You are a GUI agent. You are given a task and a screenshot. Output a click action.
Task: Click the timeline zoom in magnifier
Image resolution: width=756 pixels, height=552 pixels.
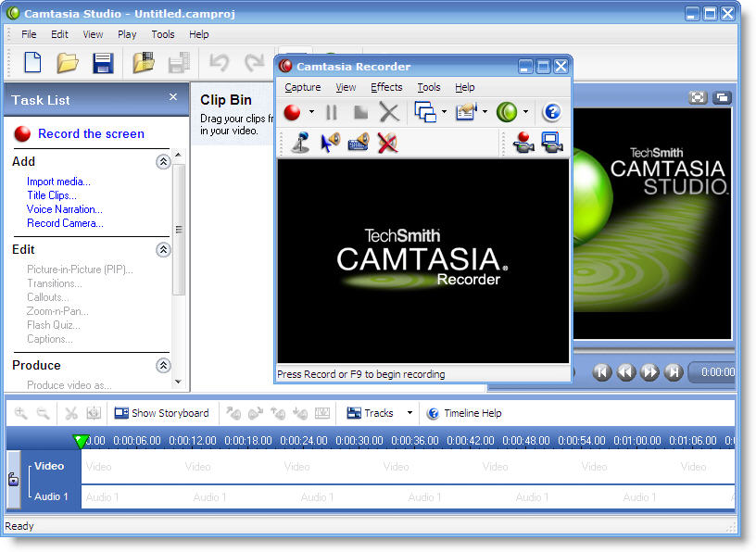point(20,413)
